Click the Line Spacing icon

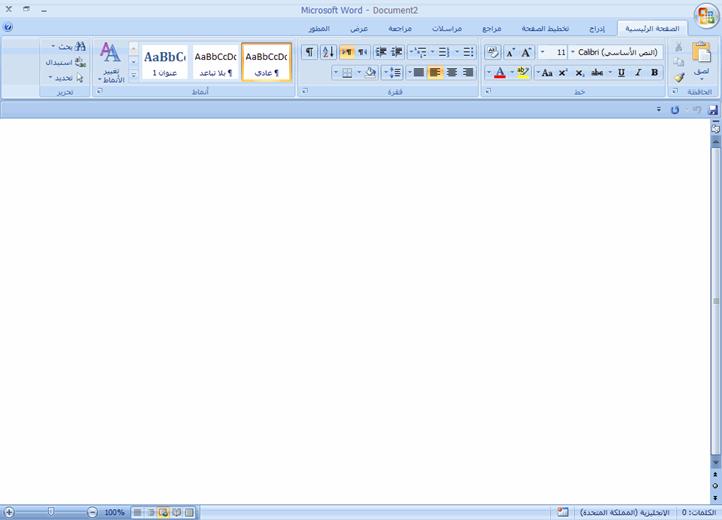(393, 72)
